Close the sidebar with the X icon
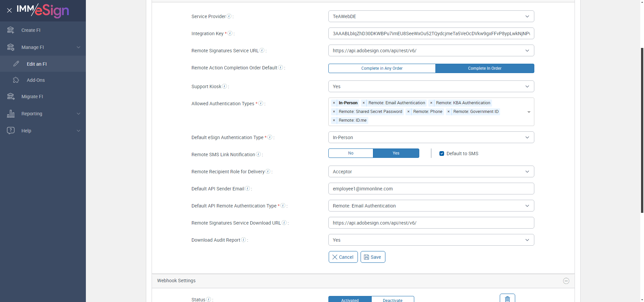This screenshot has height=302, width=644. pyautogui.click(x=9, y=10)
